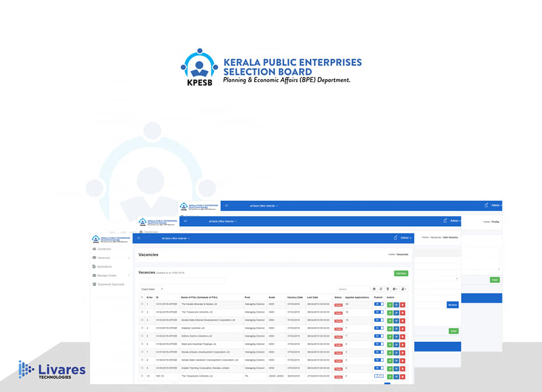Open Registered Applicants in the sidebar
The height and width of the screenshot is (392, 542).
[x=108, y=284]
